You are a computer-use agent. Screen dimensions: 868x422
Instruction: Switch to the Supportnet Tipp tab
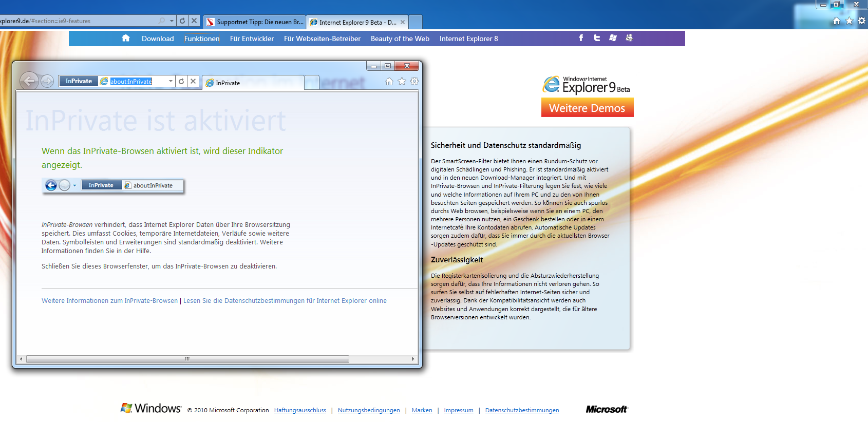tap(255, 22)
